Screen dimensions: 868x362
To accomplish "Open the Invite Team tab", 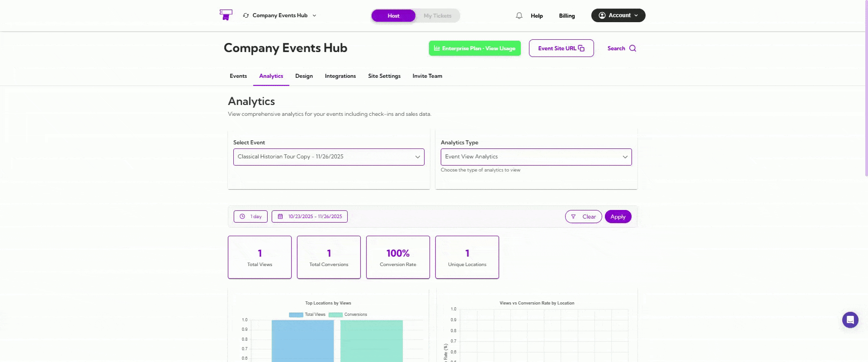I will [x=427, y=76].
